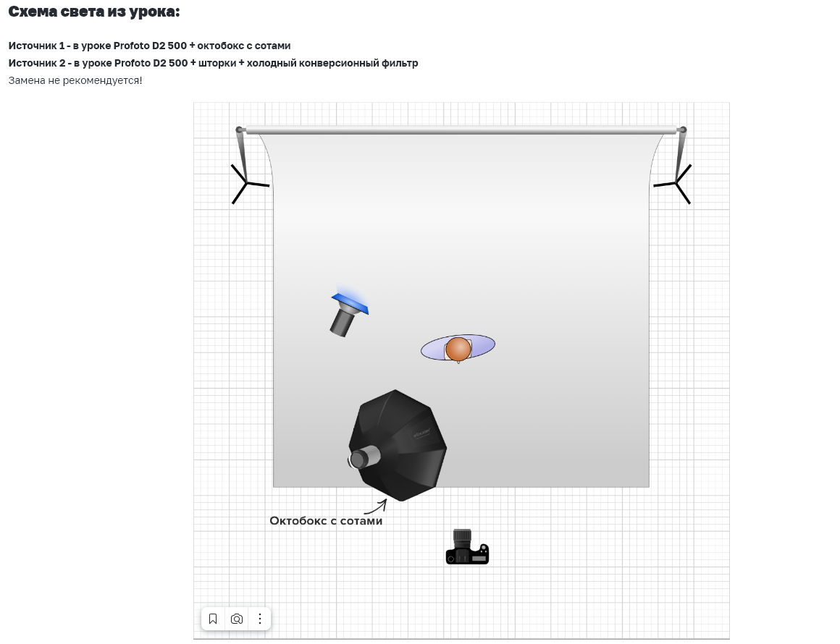Viewport: 840px width, 644px height.
Task: Click the silver flash head behind the octobox
Action: (364, 457)
